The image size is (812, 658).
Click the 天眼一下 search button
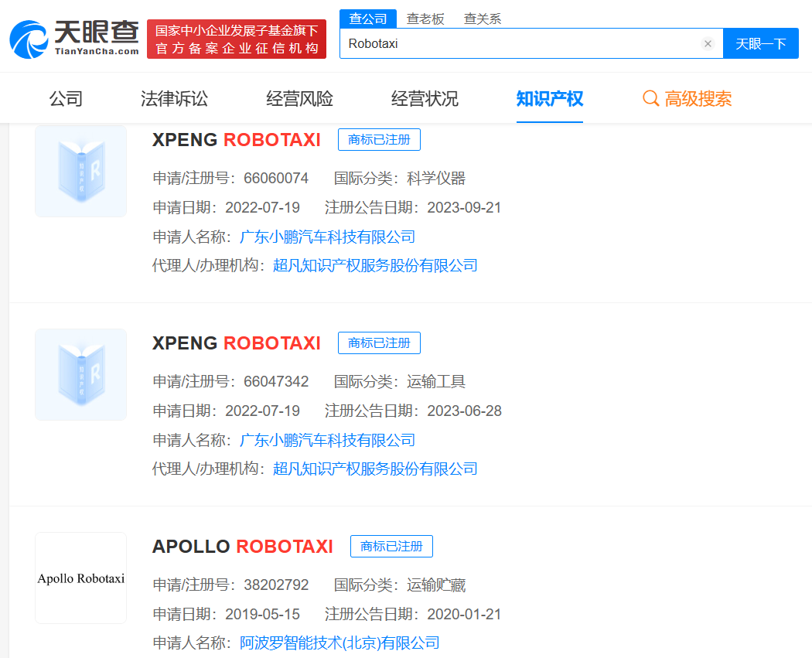761,44
